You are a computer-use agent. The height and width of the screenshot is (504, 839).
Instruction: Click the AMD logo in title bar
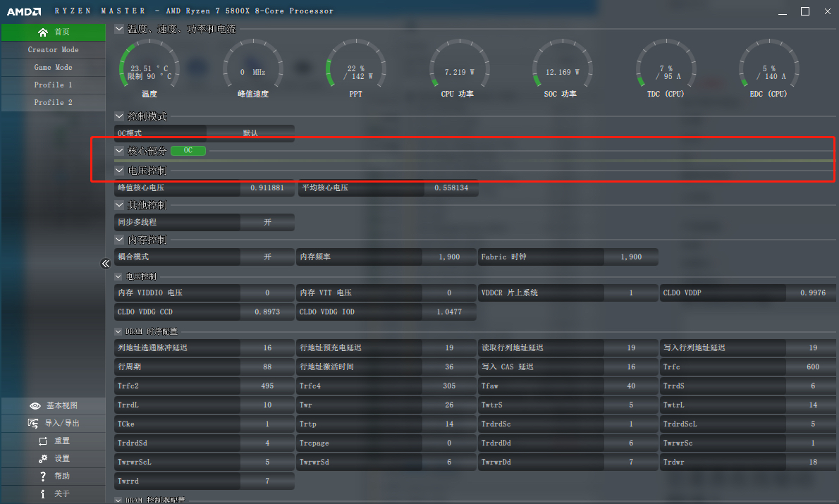pos(23,11)
